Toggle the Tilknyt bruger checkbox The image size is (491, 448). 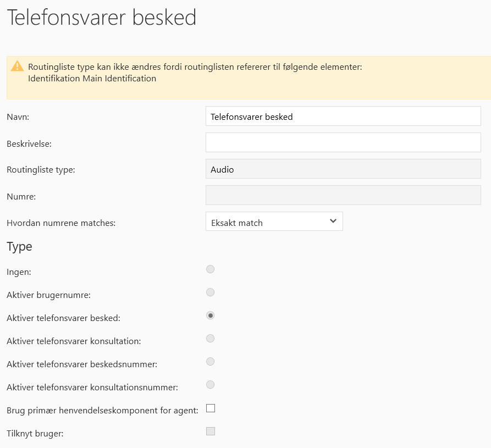(x=210, y=432)
